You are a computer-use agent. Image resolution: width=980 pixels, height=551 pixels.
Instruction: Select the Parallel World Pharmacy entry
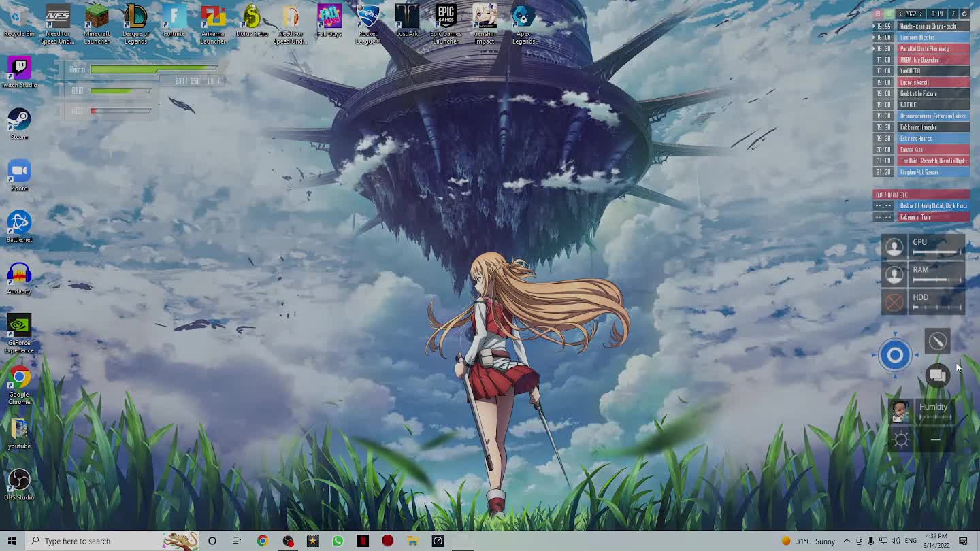pyautogui.click(x=934, y=48)
